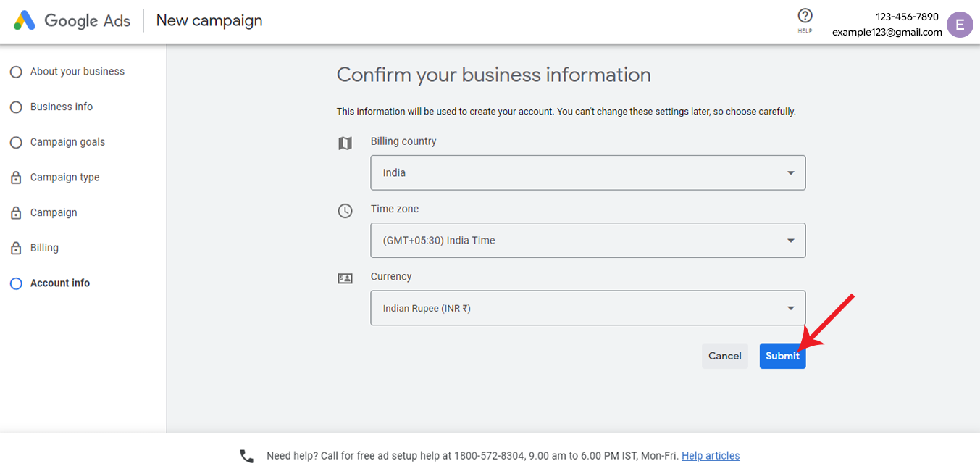Select the Campaign goals step circle
980x474 pixels.
[x=16, y=143]
